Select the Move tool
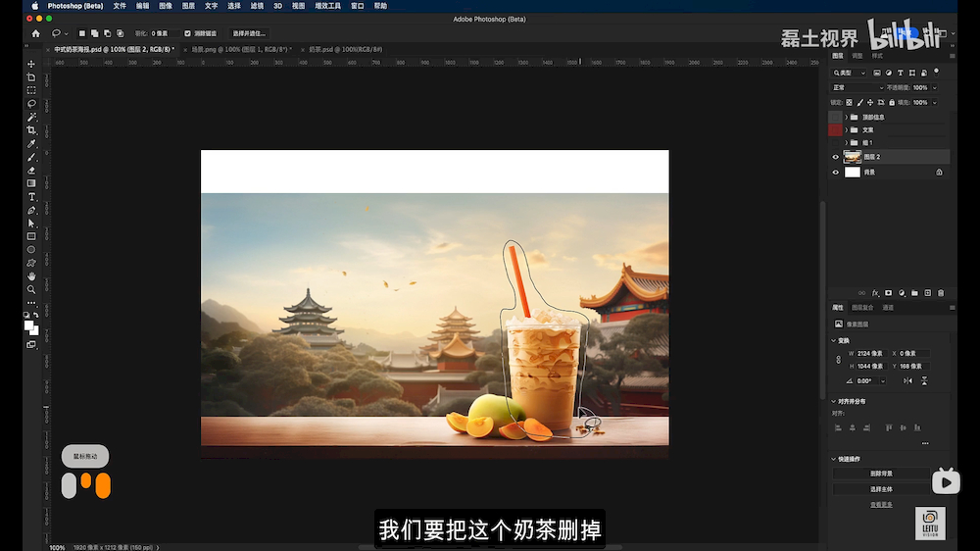This screenshot has width=980, height=551. (x=31, y=64)
